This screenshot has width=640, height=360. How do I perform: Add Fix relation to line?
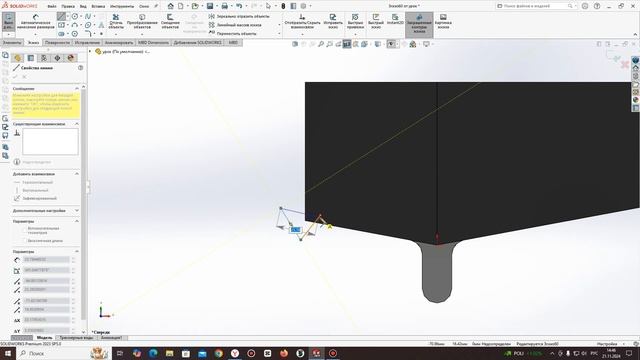click(35, 198)
